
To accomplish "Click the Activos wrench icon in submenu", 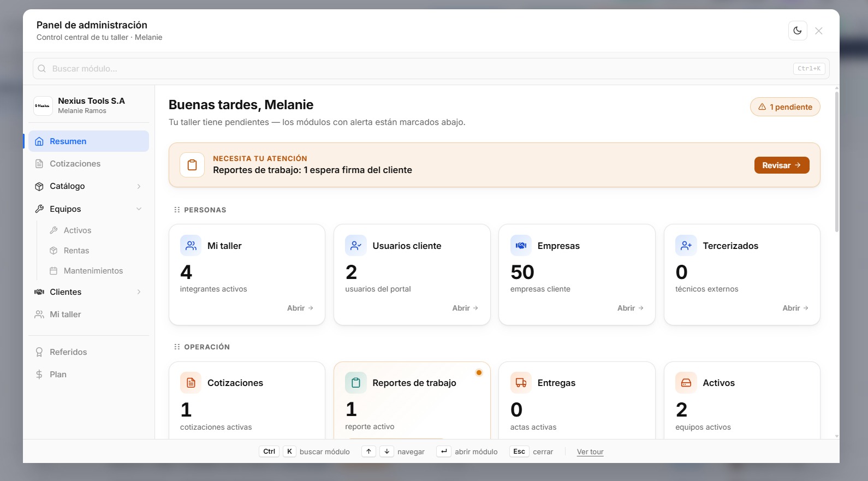I will 53,230.
